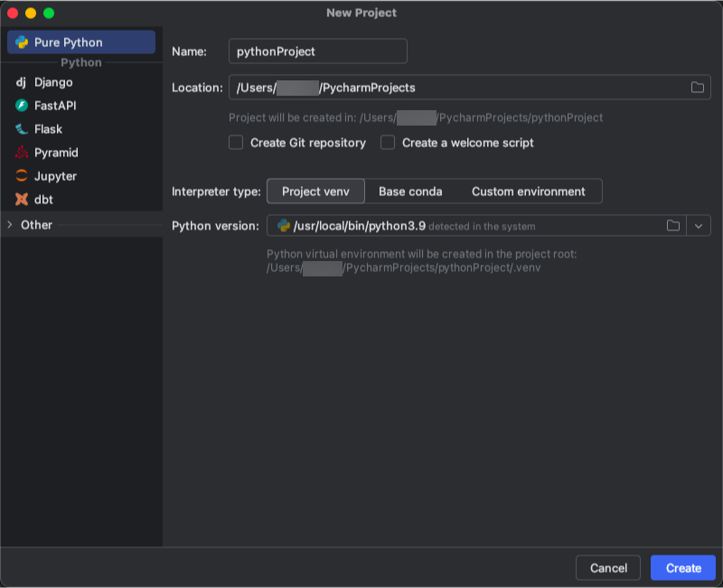Image resolution: width=723 pixels, height=588 pixels.
Task: Choose Pyramid project type
Action: (81, 153)
